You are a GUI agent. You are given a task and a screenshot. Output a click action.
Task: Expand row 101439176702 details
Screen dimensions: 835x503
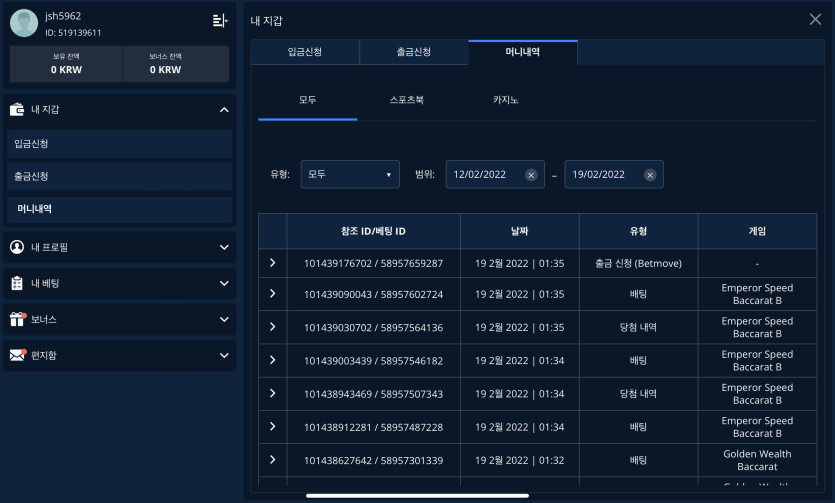[273, 262]
